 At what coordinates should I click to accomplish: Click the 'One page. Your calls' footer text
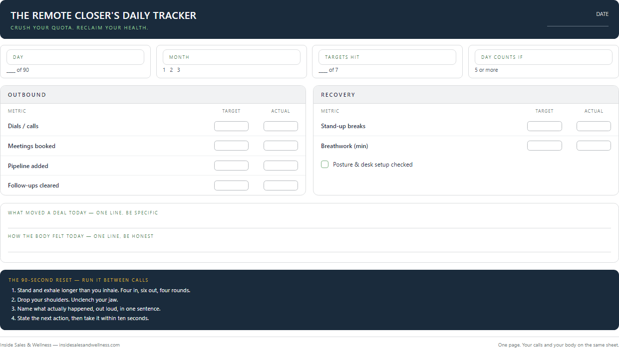[559, 345]
